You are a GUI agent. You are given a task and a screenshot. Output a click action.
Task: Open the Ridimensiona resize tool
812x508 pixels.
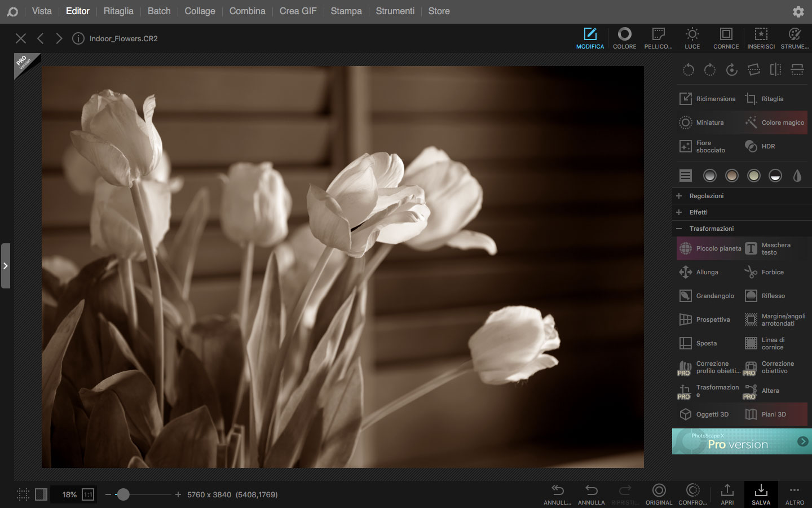coord(708,99)
